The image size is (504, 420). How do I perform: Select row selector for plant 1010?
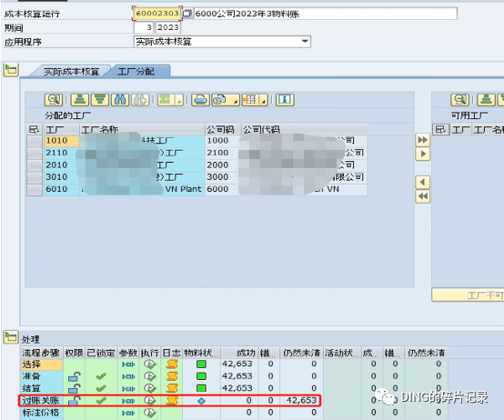(x=35, y=141)
